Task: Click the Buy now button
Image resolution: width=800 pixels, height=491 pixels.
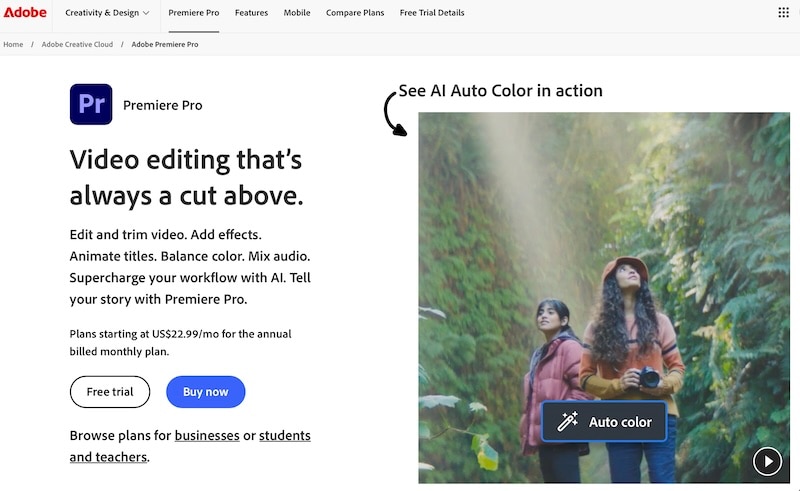Action: tap(206, 392)
